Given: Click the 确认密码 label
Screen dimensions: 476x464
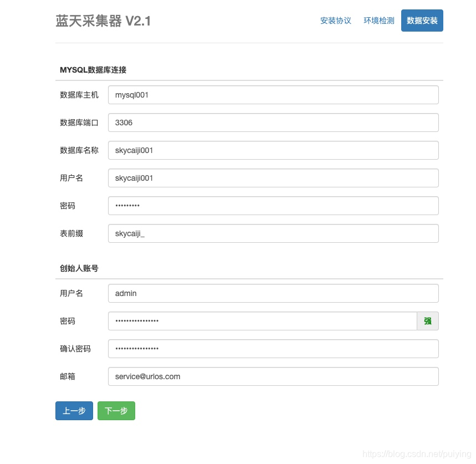Looking at the screenshot, I should [x=75, y=349].
